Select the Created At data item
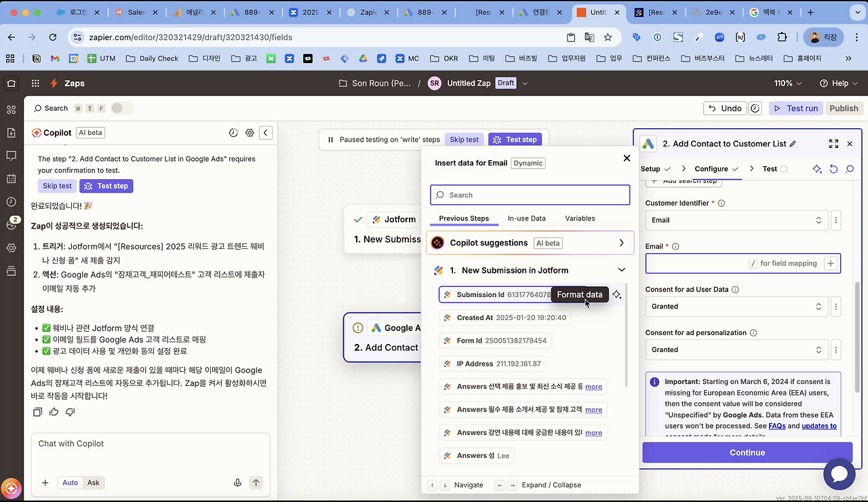Screen dimensions: 868x502 505,317
